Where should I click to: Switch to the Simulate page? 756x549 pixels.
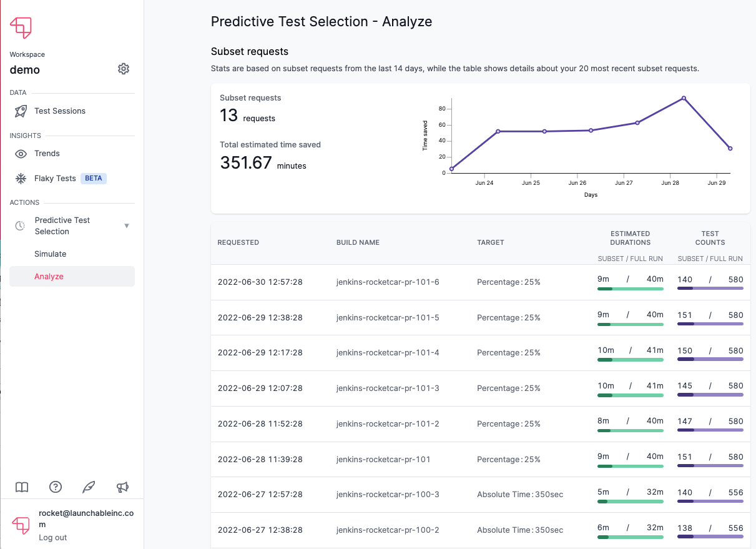pyautogui.click(x=49, y=254)
